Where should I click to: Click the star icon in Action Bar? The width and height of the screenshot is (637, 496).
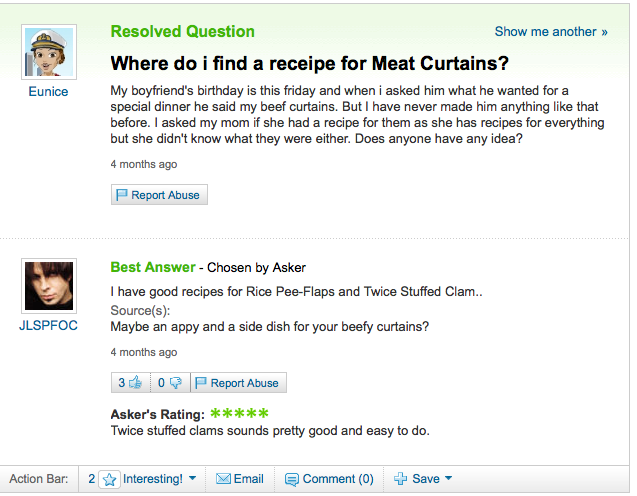tap(110, 479)
